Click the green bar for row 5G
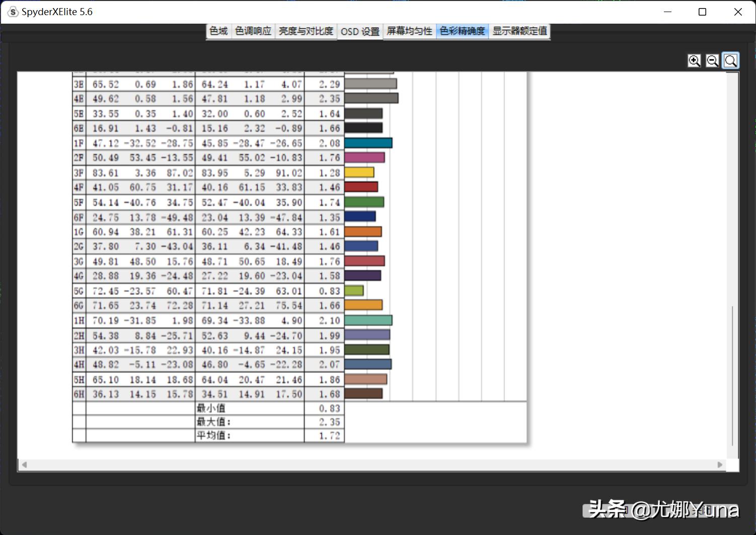 [355, 290]
